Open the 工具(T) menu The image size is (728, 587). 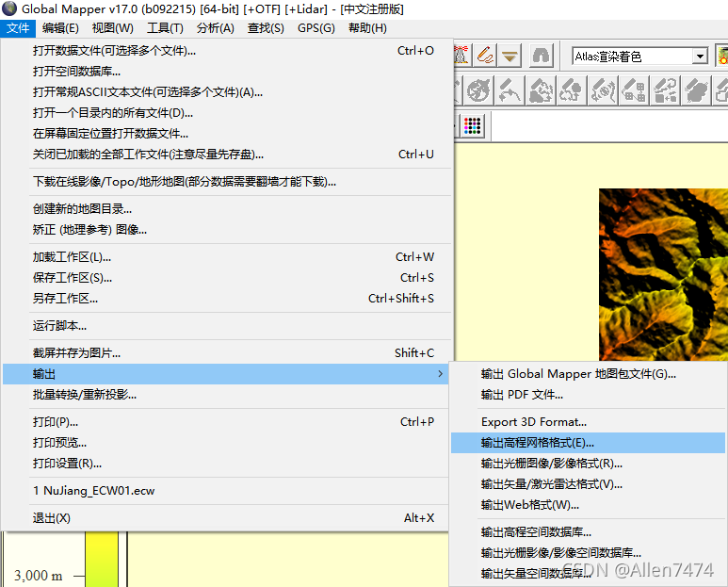coord(165,28)
